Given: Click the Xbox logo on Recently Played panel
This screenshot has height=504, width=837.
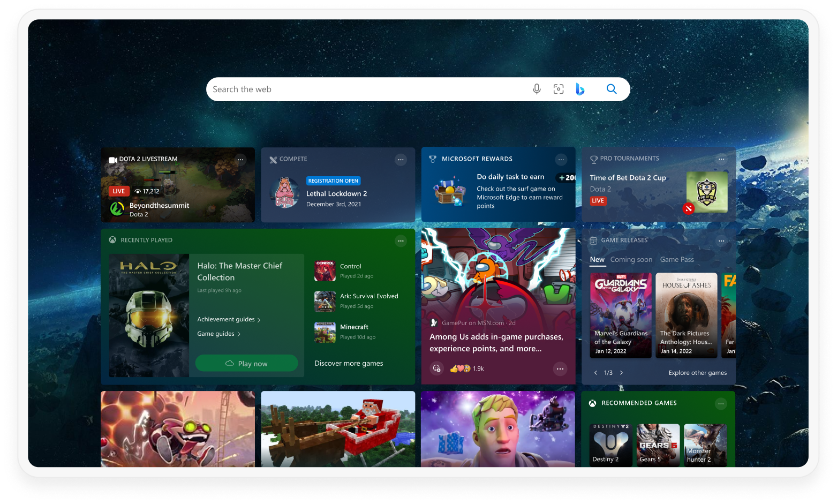Looking at the screenshot, I should (112, 239).
